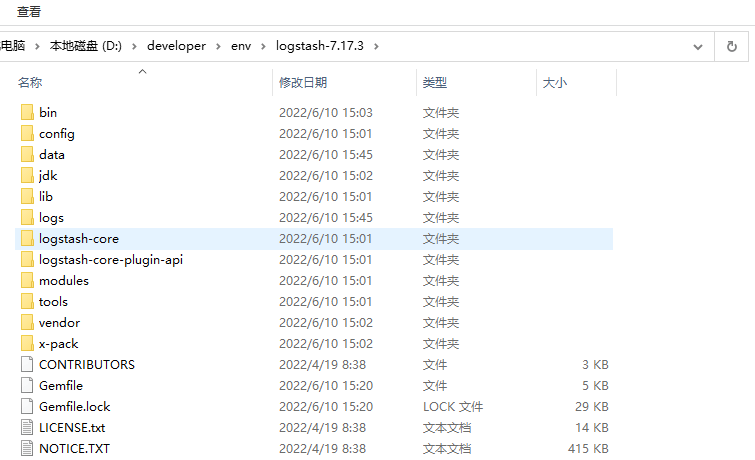The height and width of the screenshot is (460, 755).
Task: Select the CONTRIBUTORS file name
Action: click(x=87, y=365)
